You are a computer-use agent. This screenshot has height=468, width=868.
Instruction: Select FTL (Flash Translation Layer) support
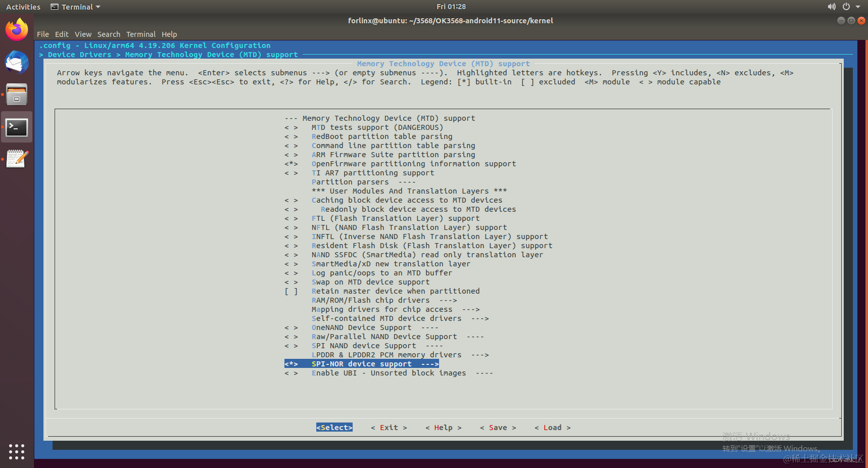coord(382,218)
